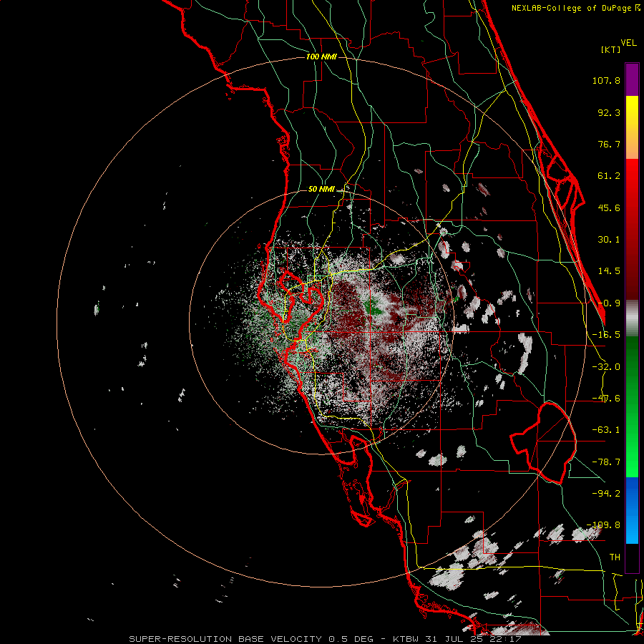
Task: Click the TH label on legend
Action: 615,557
